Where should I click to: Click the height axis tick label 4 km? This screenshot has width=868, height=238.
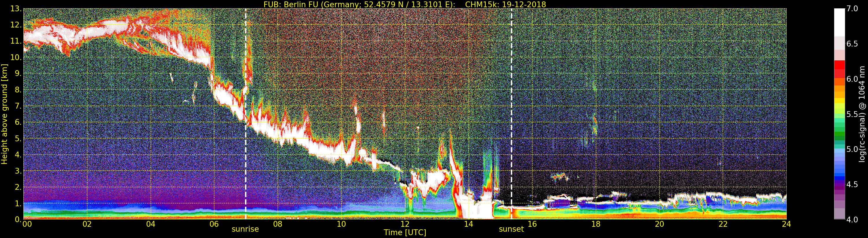[18, 155]
